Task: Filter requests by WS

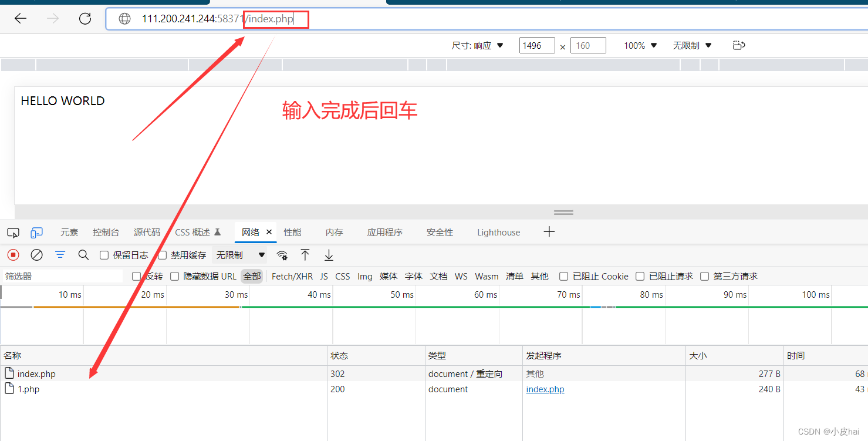Action: click(x=461, y=276)
